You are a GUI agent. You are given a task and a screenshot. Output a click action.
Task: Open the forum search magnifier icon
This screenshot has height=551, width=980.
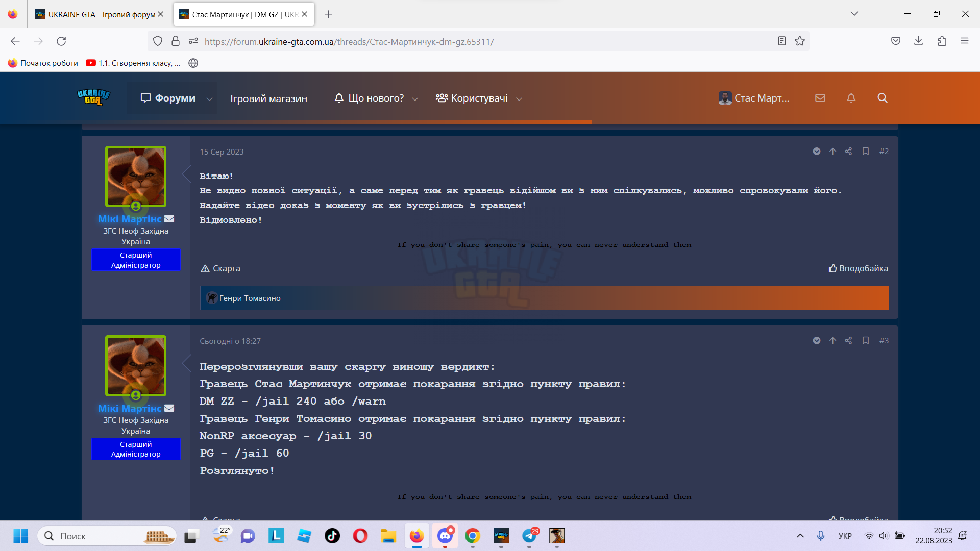883,98
